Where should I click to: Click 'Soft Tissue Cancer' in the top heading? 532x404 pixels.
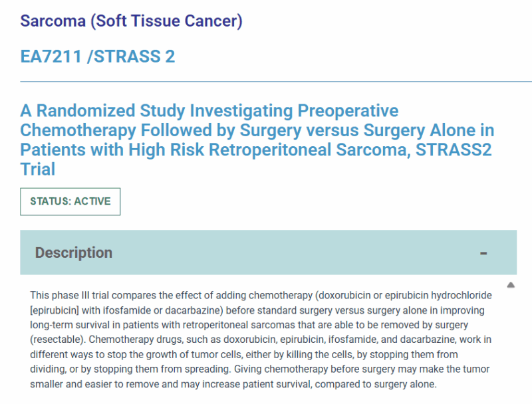pos(168,21)
